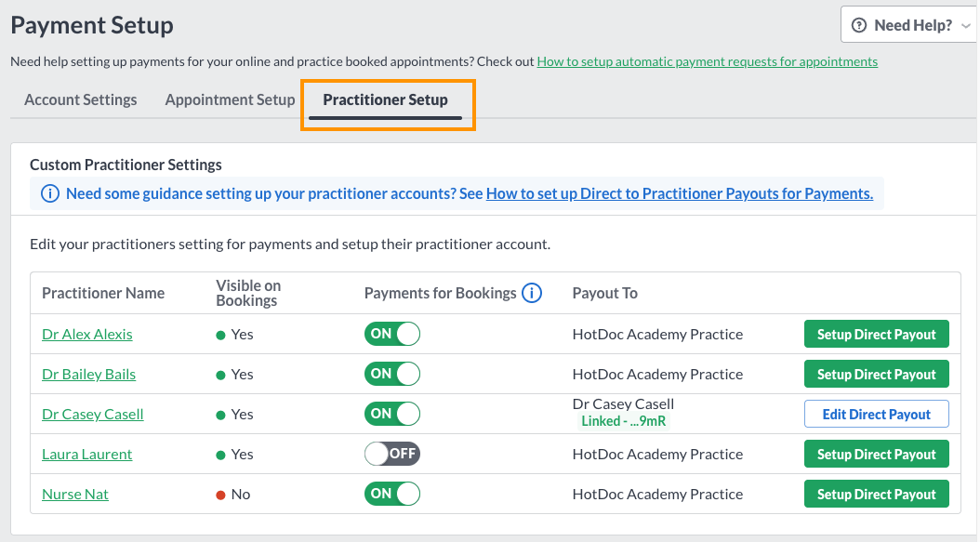The width and height of the screenshot is (980, 542).
Task: Open Dr Bailey Bails practitioner link
Action: (x=88, y=374)
